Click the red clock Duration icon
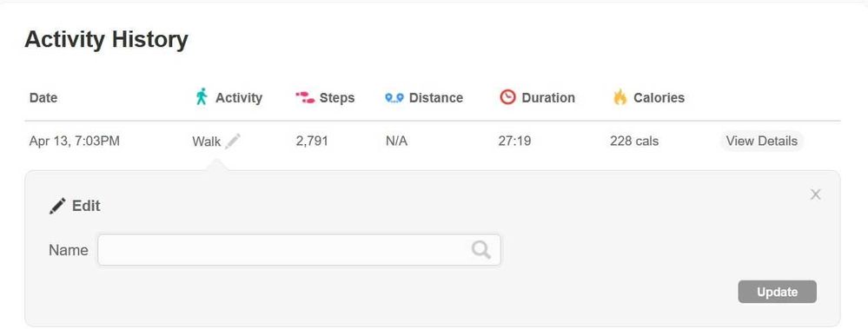This screenshot has height=329, width=868. pyautogui.click(x=507, y=97)
